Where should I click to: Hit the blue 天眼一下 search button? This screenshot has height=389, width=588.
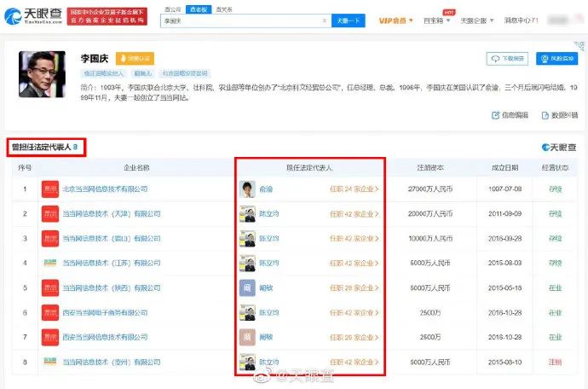(x=348, y=21)
